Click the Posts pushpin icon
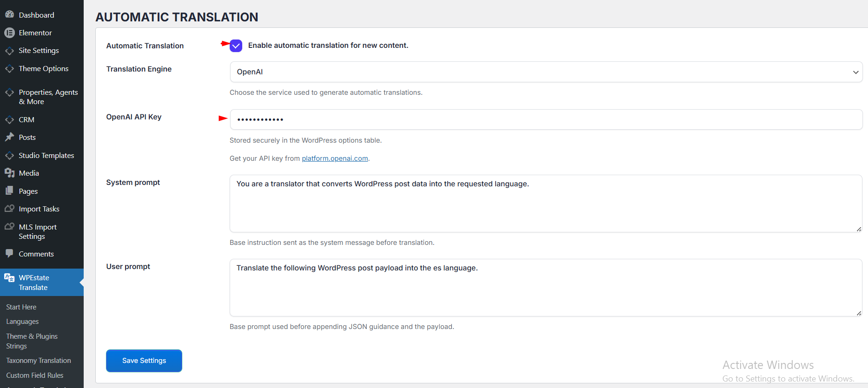 [x=9, y=137]
